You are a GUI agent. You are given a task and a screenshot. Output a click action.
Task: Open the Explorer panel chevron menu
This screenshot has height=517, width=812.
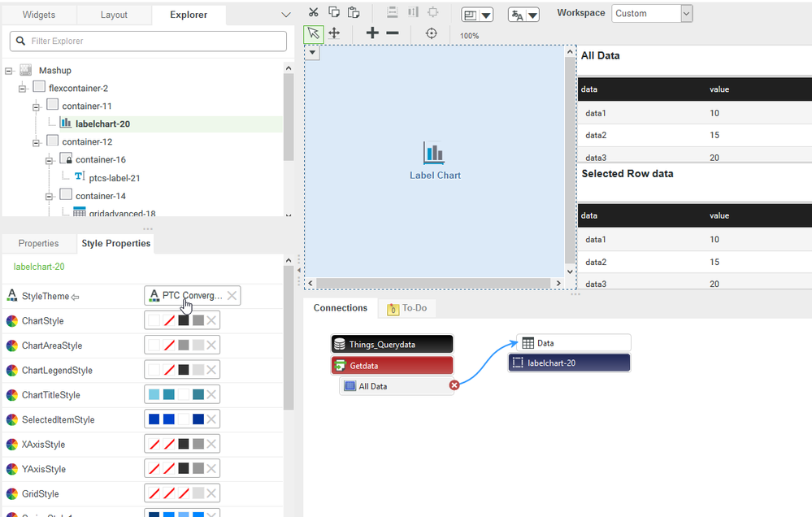pos(286,15)
